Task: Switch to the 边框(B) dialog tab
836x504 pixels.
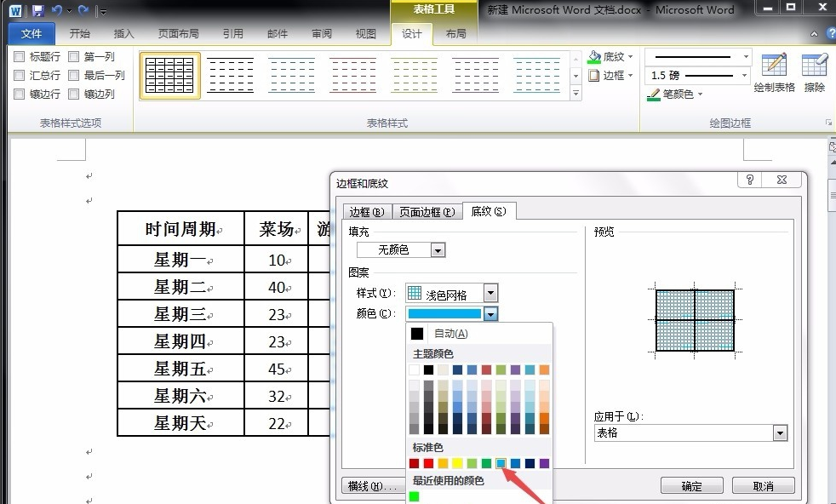Action: pos(367,212)
